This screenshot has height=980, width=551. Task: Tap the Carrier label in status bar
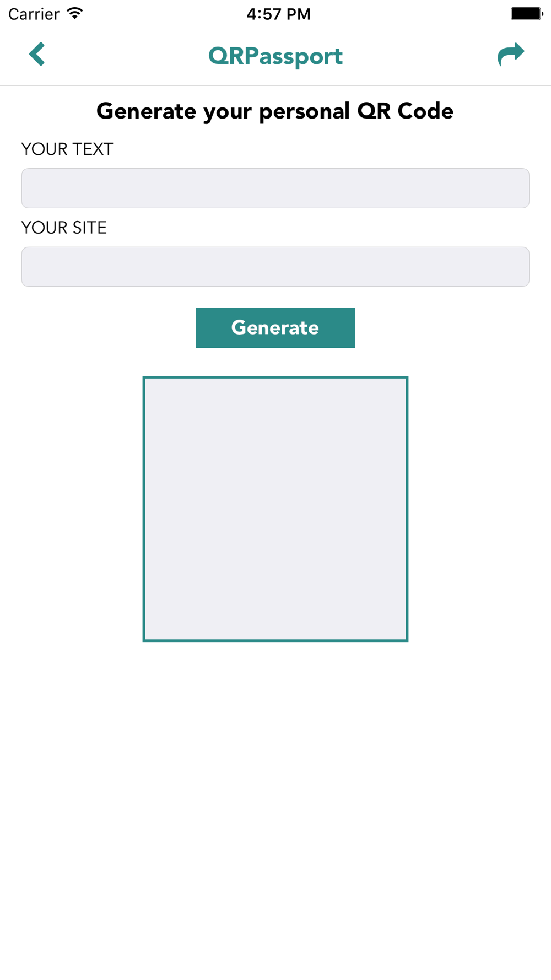click(34, 14)
